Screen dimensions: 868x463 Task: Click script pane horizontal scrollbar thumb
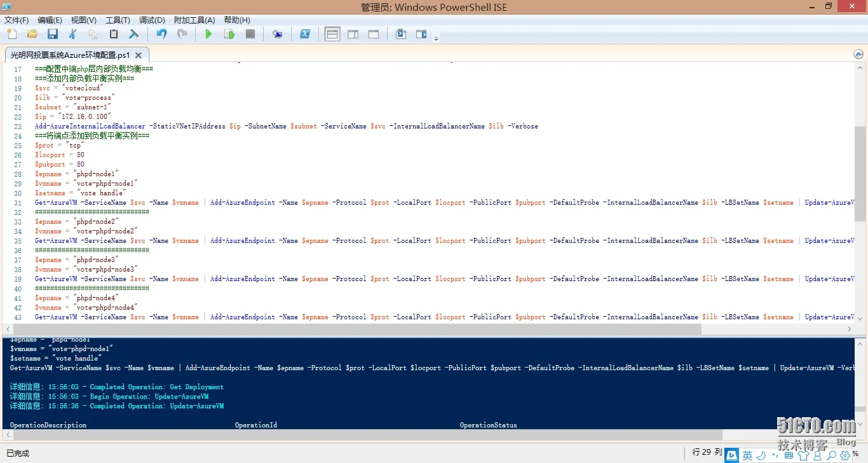click(357, 329)
